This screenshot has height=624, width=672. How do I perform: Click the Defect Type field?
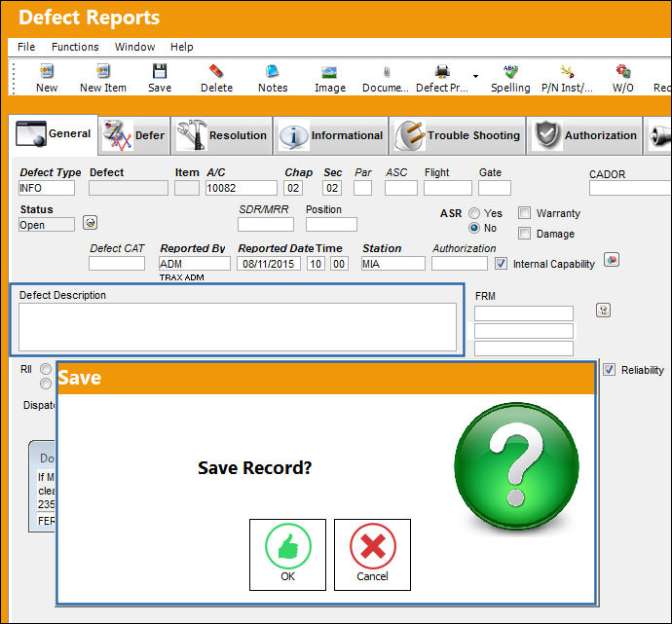(47, 188)
